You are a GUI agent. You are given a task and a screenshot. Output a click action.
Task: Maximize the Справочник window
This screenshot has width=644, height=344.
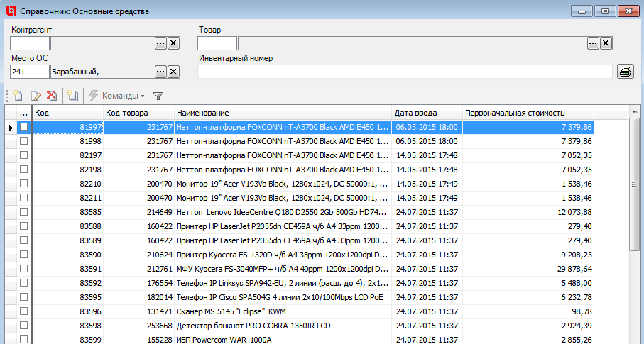605,11
